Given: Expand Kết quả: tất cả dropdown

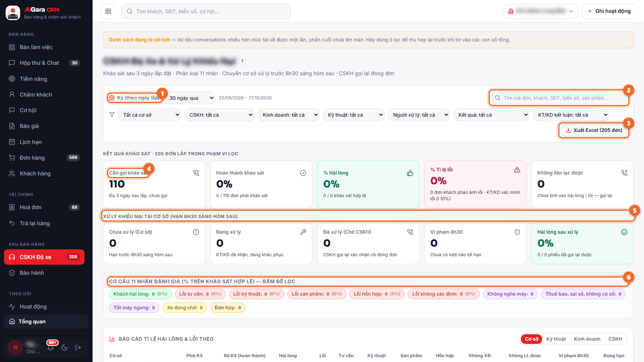Looking at the screenshot, I should pyautogui.click(x=491, y=115).
